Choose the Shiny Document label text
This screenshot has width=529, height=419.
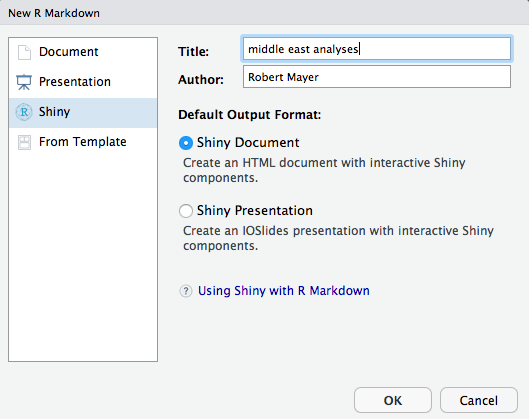(x=248, y=142)
